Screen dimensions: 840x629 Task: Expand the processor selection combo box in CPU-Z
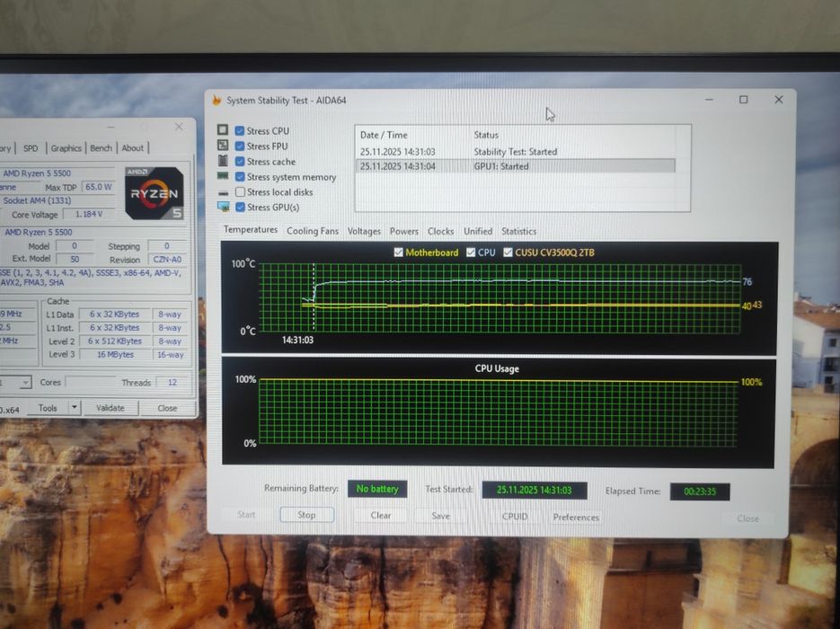click(x=25, y=382)
